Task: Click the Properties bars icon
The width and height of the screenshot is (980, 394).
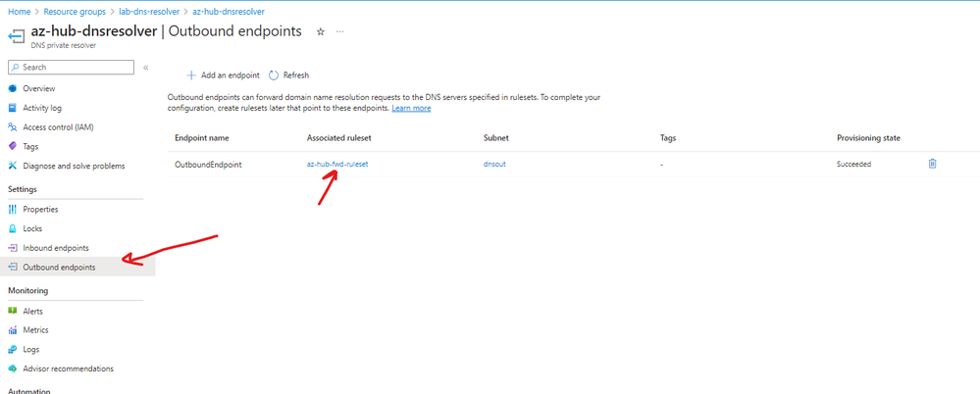Action: pyautogui.click(x=13, y=209)
